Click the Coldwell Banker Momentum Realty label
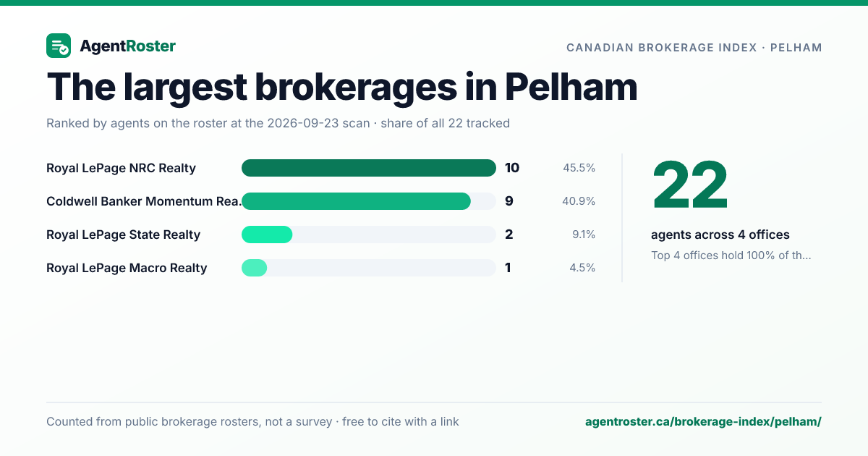Viewport: 868px width, 456px height. pyautogui.click(x=143, y=201)
